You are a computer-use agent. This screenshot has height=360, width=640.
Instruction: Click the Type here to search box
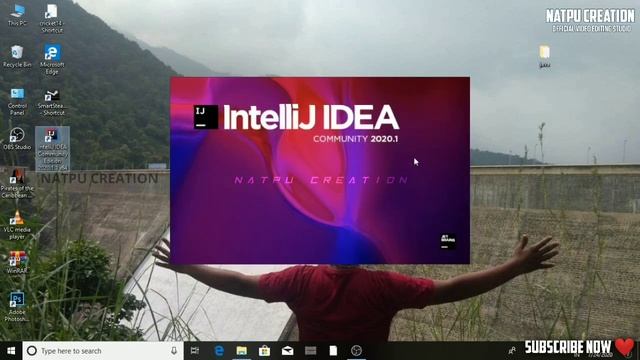tap(102, 351)
